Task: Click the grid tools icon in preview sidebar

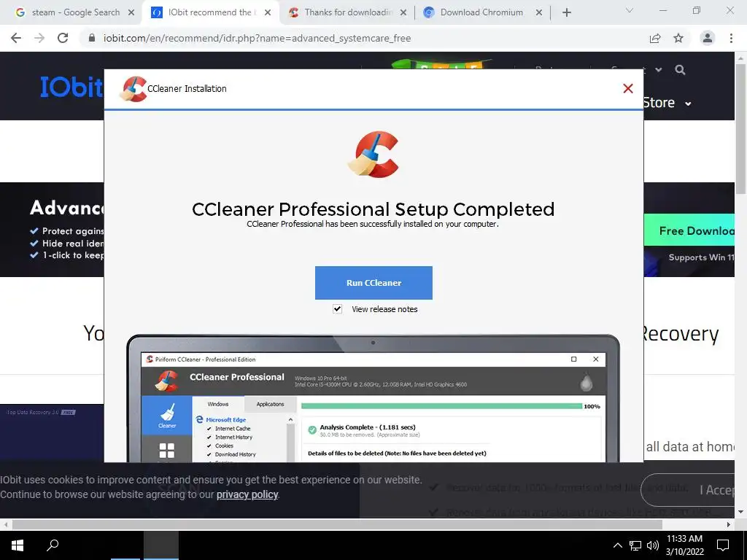Action: click(x=167, y=450)
